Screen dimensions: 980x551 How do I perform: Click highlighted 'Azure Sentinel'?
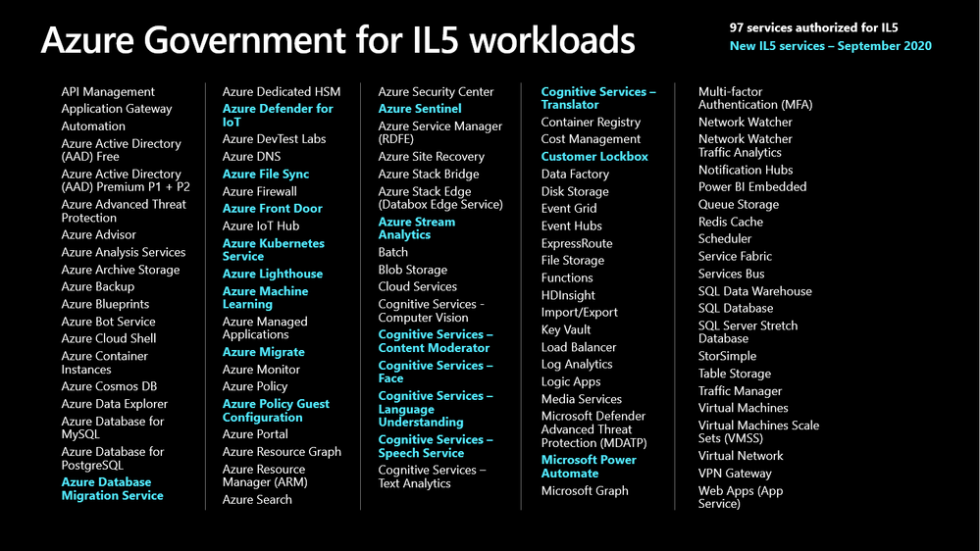420,109
